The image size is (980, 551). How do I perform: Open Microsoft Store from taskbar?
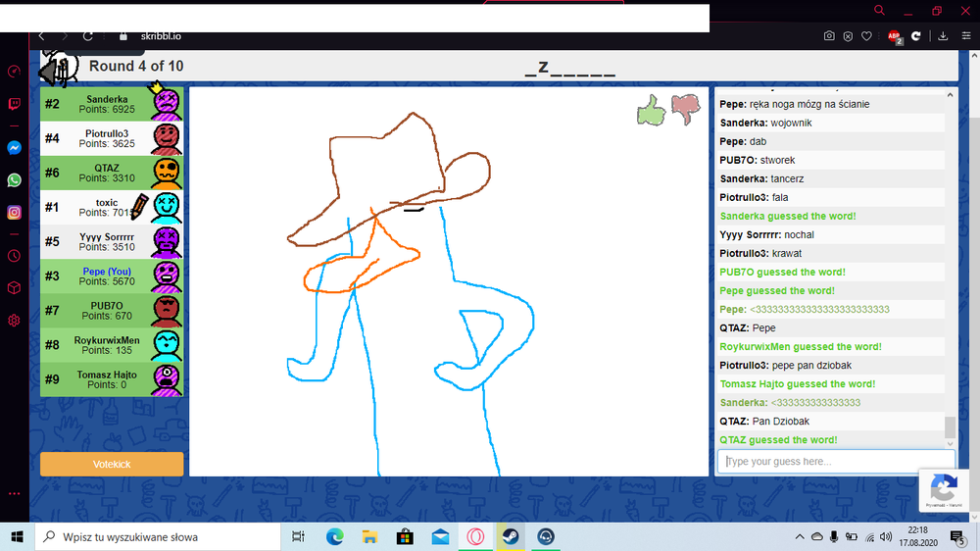pyautogui.click(x=405, y=536)
